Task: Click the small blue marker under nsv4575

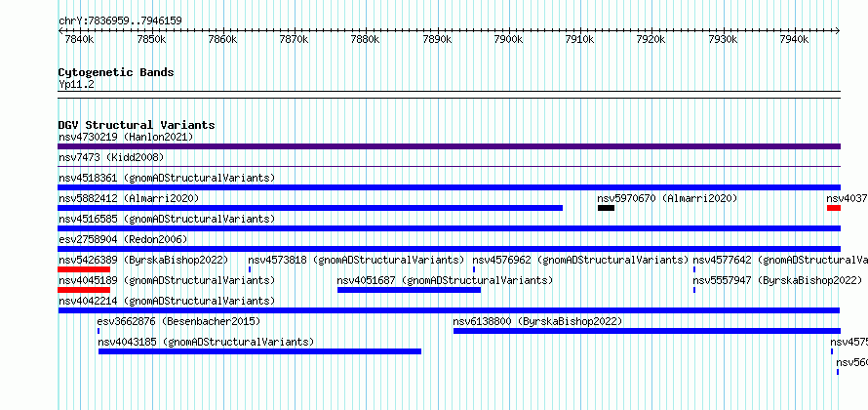Action: pyautogui.click(x=832, y=351)
